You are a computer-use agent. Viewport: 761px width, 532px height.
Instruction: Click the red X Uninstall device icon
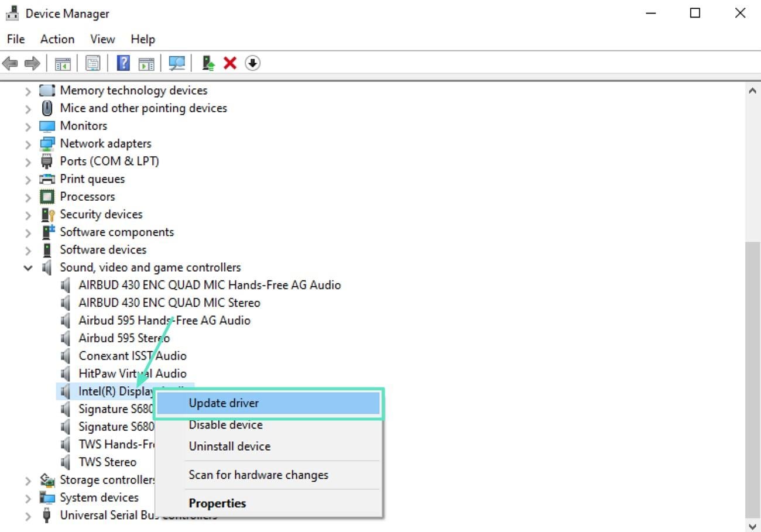(230, 63)
